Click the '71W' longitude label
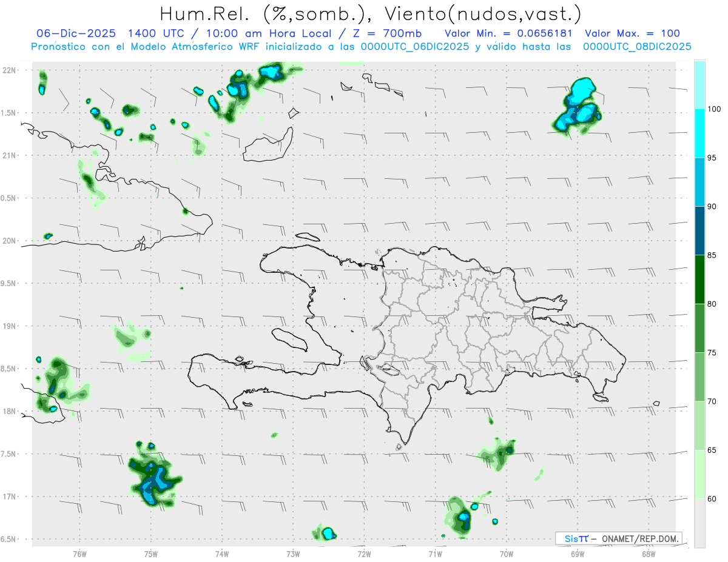Viewport: 728px width, 562px height. point(436,554)
